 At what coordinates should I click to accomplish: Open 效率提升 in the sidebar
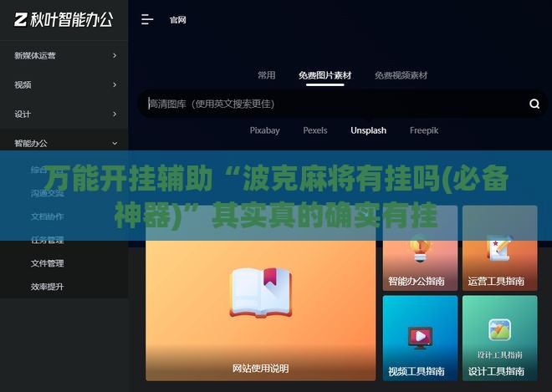click(47, 287)
